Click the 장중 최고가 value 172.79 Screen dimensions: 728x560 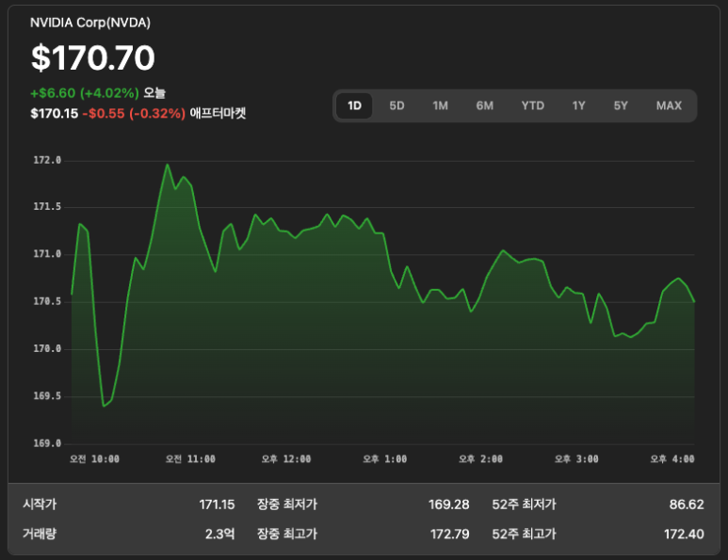(449, 534)
